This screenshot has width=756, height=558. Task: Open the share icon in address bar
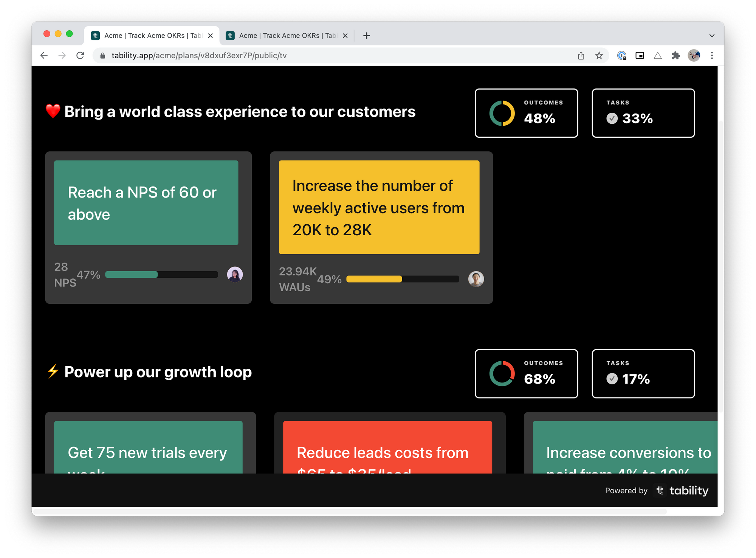point(581,56)
